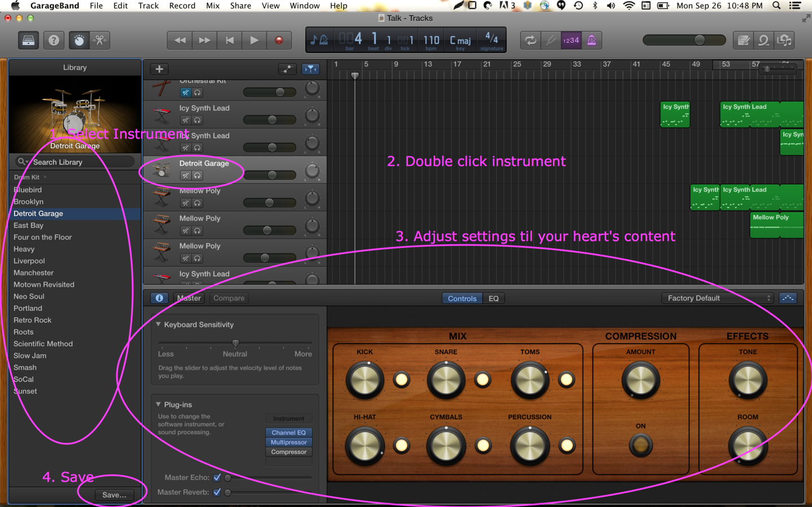Click the Keyboard Sensitivity slider
Viewport: 812px width, 507px height.
[x=235, y=343]
